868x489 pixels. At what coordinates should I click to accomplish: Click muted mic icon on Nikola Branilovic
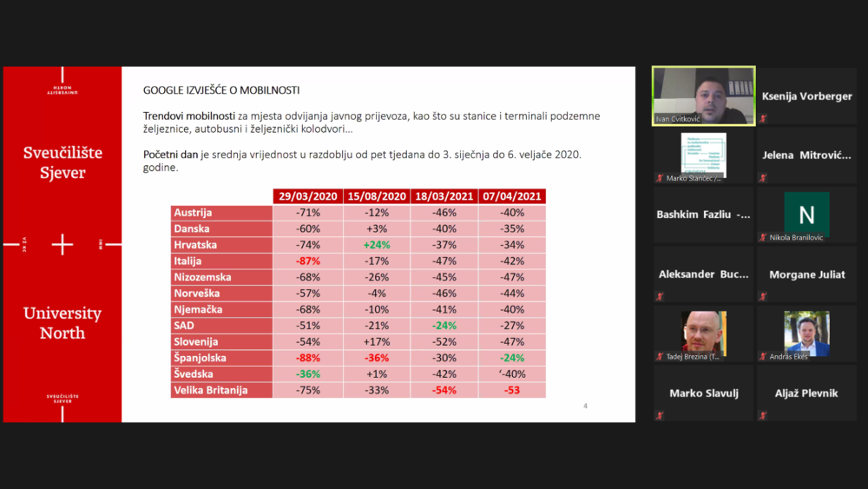point(763,238)
